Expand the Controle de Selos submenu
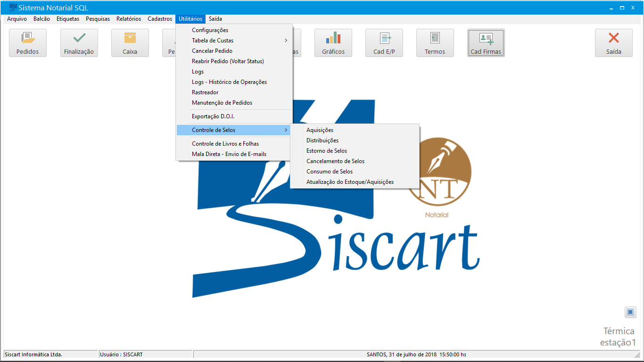This screenshot has width=644, height=362. click(234, 130)
